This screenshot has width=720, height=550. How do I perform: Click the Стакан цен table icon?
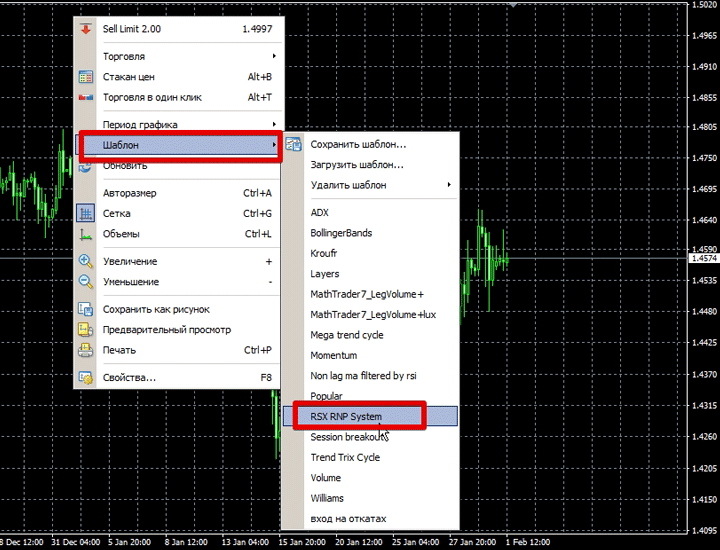tap(86, 77)
